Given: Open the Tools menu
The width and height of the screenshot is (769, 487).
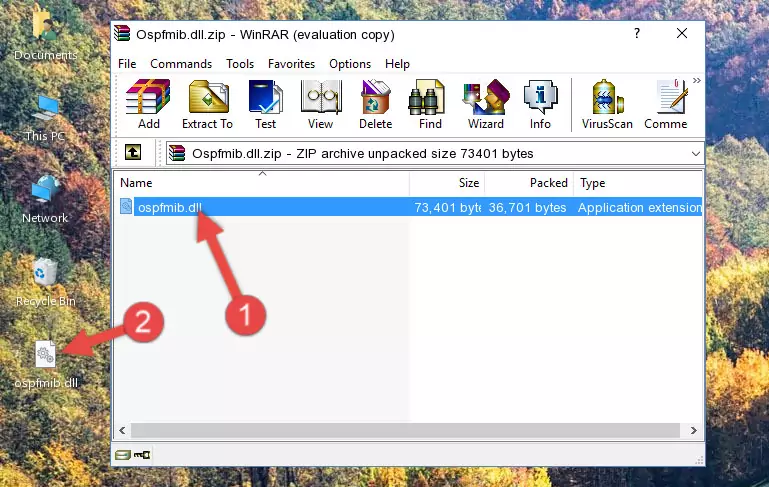Looking at the screenshot, I should point(240,64).
